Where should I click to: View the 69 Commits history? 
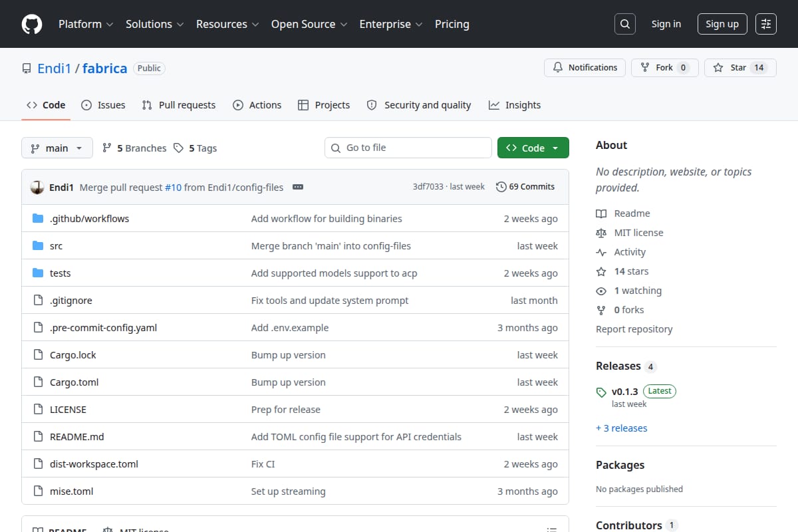point(525,187)
